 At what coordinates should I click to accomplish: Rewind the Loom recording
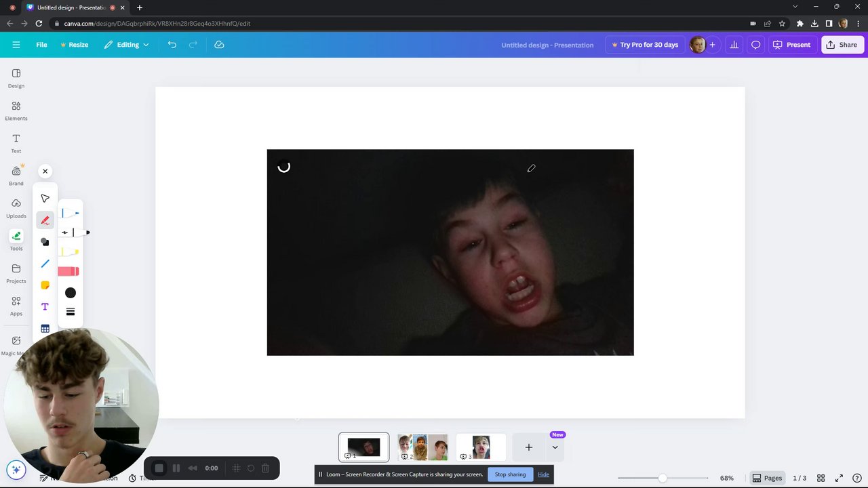click(193, 468)
